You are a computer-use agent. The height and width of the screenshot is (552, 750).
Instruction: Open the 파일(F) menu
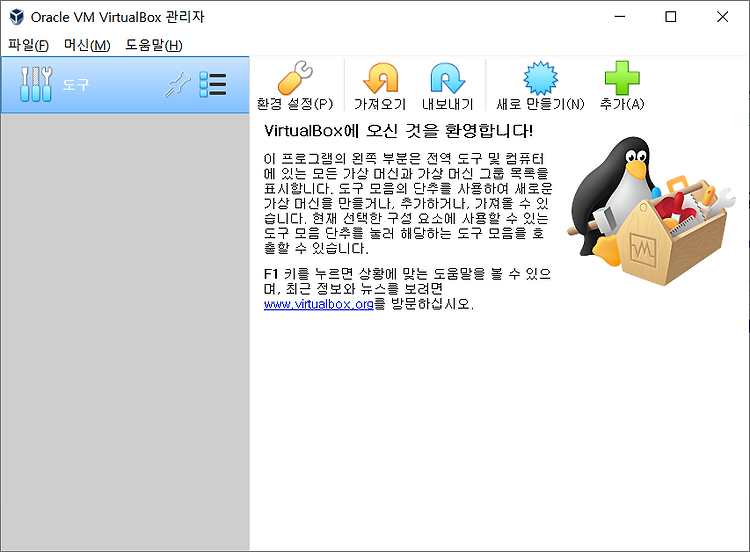pyautogui.click(x=28, y=45)
